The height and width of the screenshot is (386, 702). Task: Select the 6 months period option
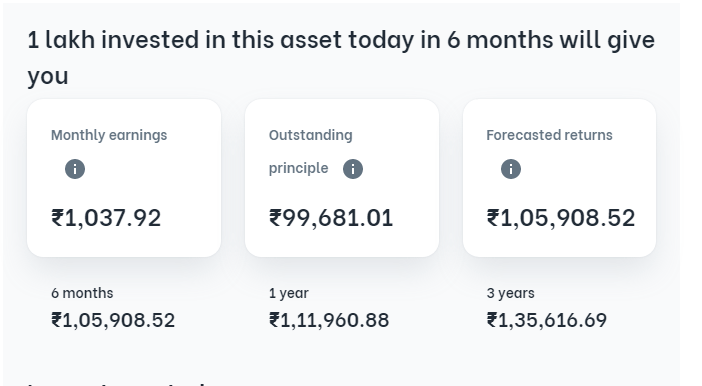[82, 293]
